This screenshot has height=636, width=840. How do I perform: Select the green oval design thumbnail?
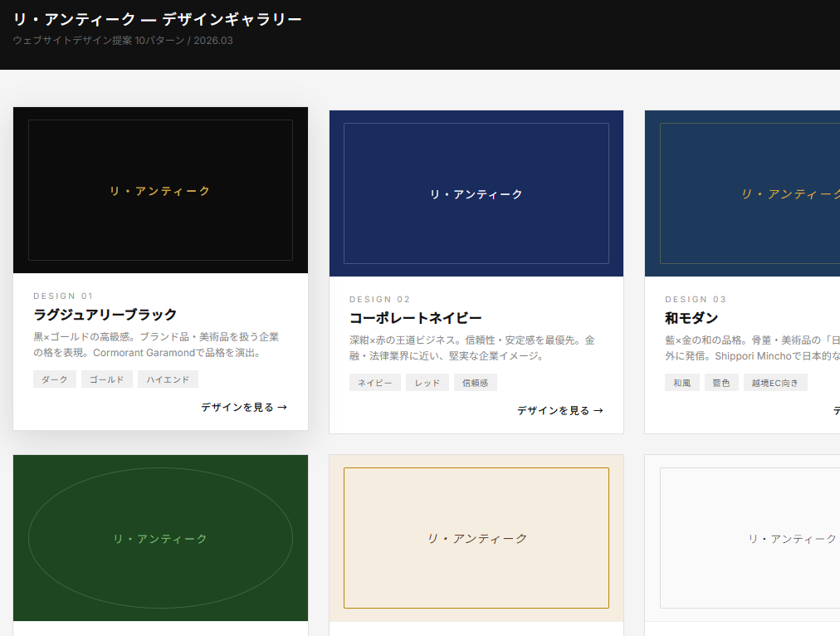pos(160,538)
